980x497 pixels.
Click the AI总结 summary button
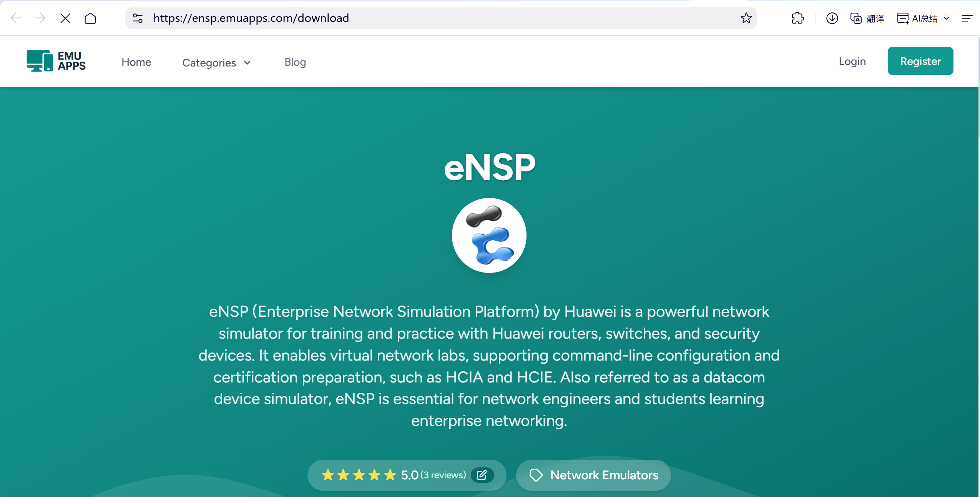pyautogui.click(x=917, y=18)
